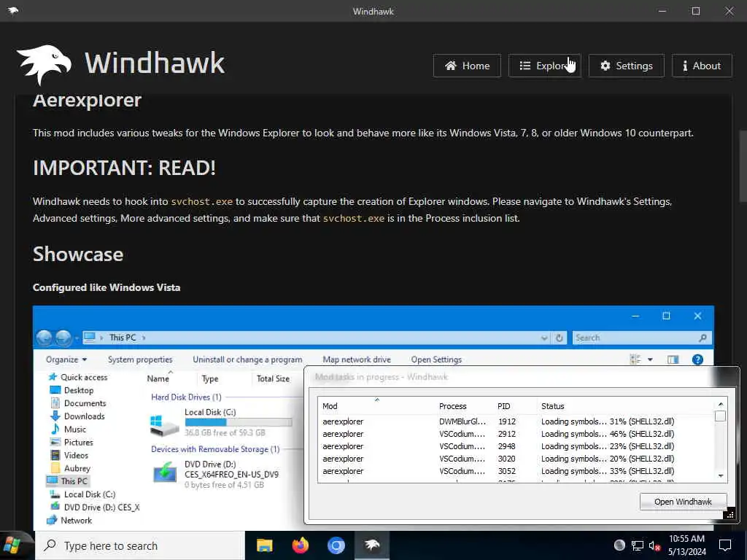Open the Organize dropdown in the showcase

click(66, 359)
